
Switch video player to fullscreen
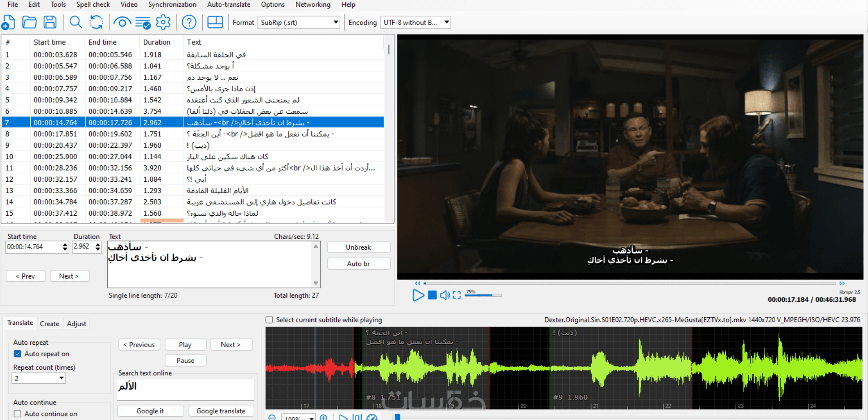(457, 295)
